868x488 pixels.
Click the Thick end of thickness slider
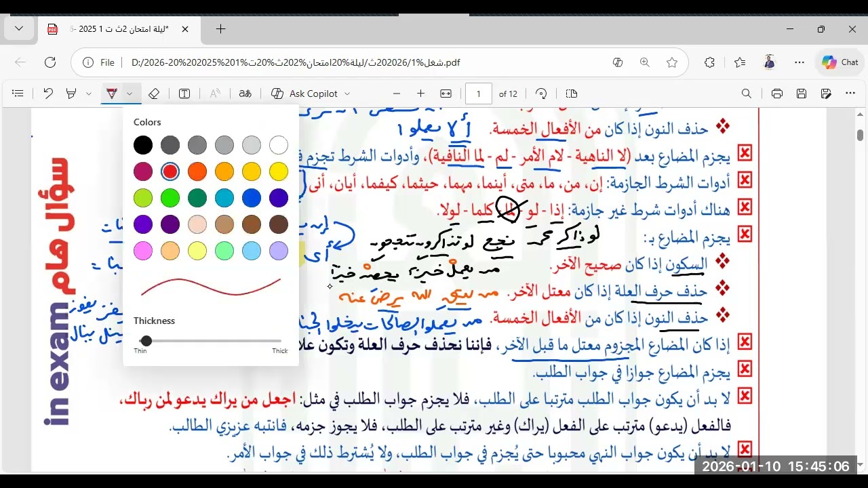click(280, 351)
